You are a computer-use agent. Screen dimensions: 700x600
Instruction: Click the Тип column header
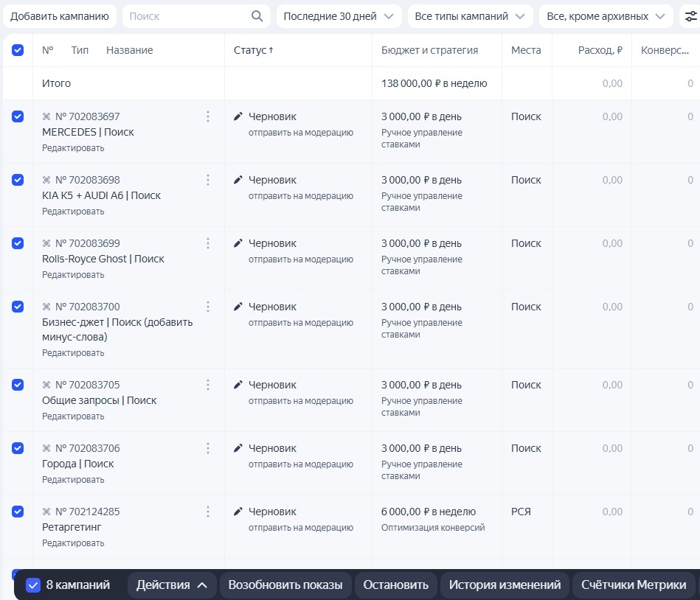[x=80, y=50]
